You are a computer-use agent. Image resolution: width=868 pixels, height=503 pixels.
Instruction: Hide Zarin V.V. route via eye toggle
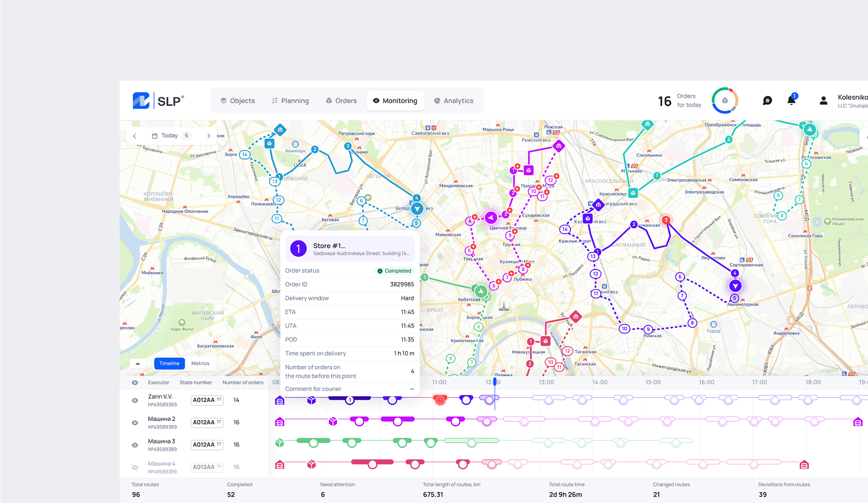(x=134, y=400)
